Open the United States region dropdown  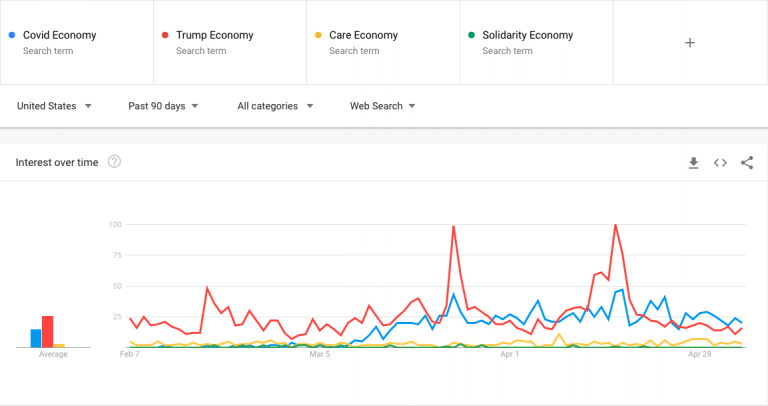(x=55, y=106)
